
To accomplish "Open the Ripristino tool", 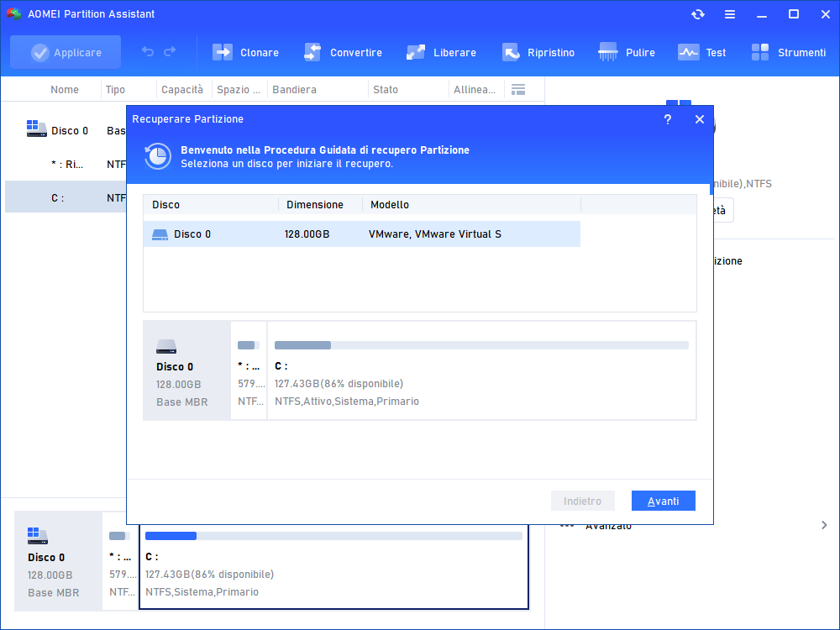I will coord(538,52).
